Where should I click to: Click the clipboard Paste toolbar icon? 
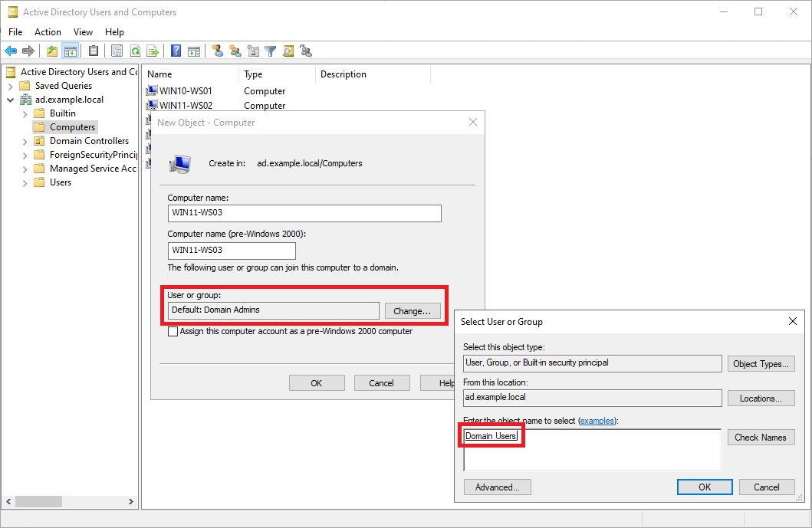click(94, 51)
